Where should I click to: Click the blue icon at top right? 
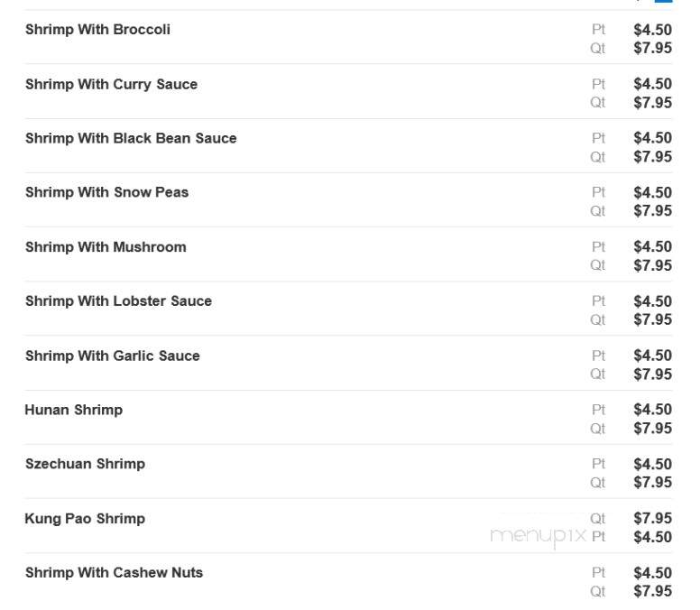[663, 1]
